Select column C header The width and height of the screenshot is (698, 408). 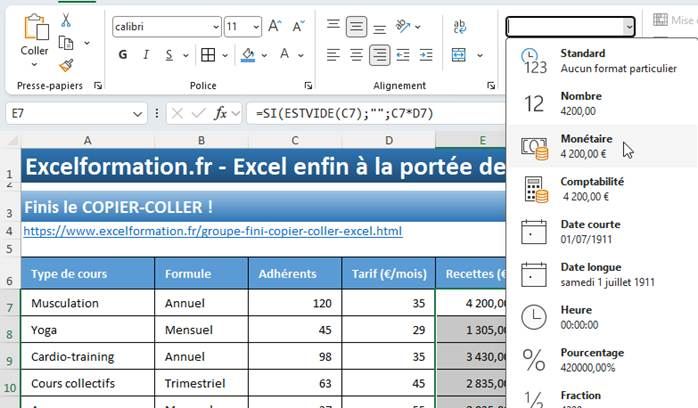[x=295, y=141]
